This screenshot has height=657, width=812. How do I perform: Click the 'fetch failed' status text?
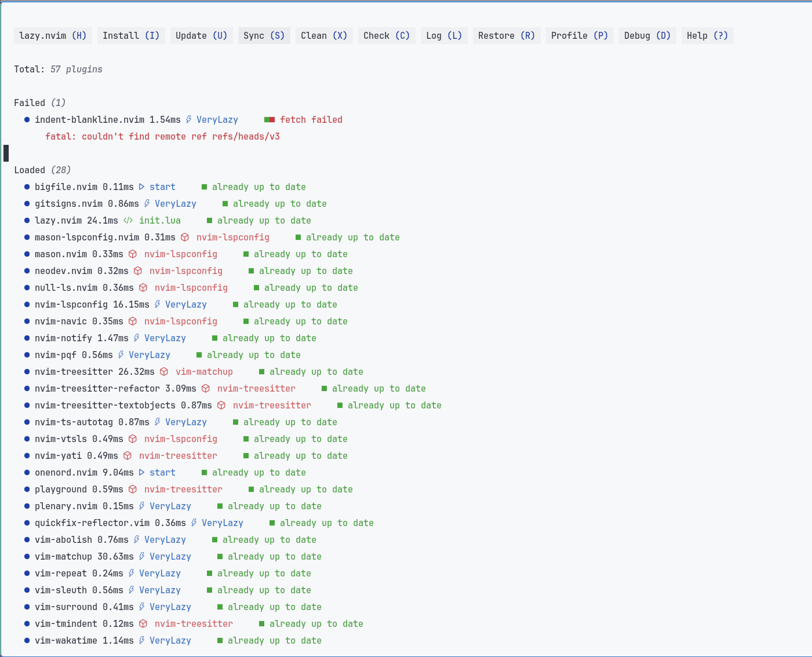pos(311,119)
